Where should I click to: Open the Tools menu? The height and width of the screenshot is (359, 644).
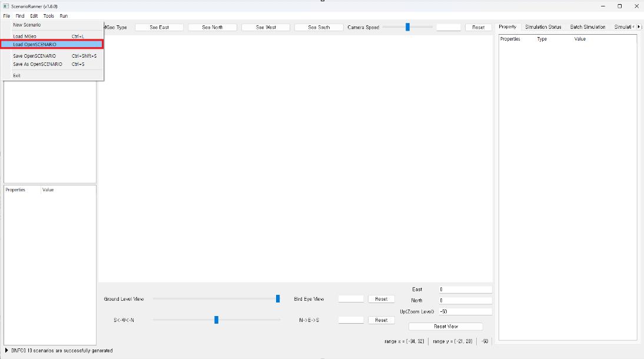coord(48,16)
